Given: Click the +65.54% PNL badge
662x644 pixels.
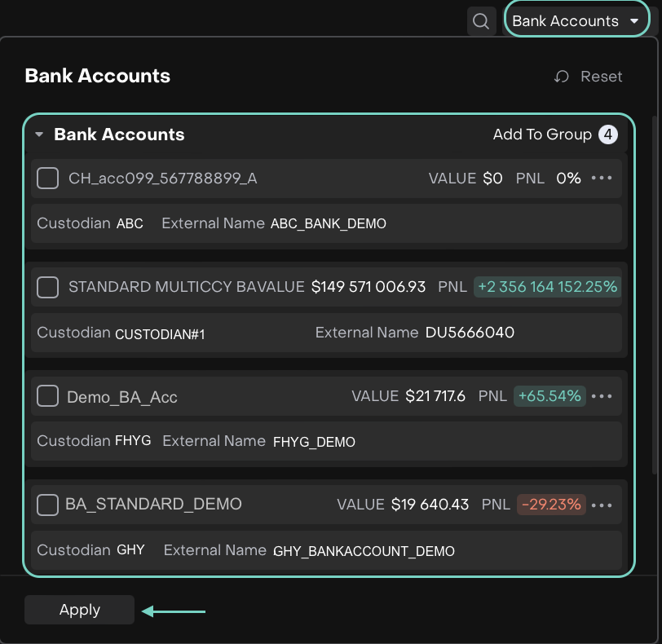Looking at the screenshot, I should [549, 396].
